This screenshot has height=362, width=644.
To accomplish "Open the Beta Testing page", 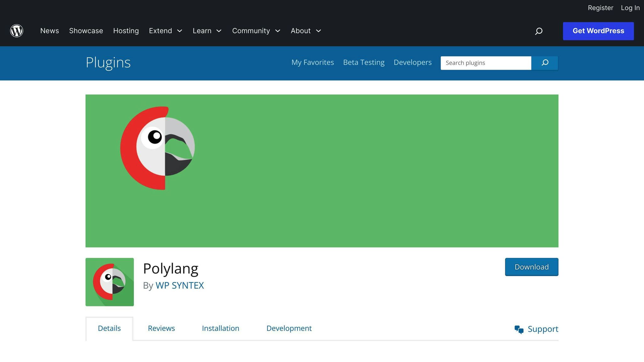I will click(x=364, y=63).
